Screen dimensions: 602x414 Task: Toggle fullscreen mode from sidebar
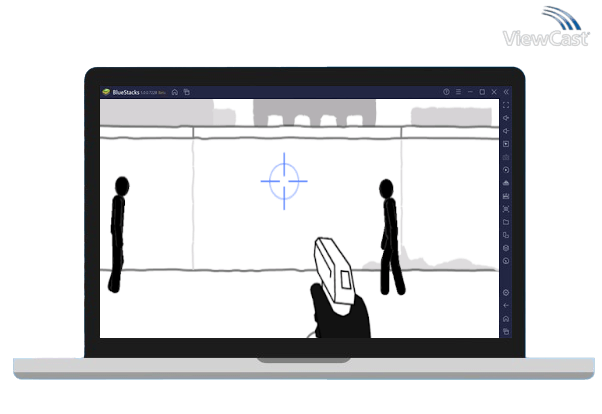506,105
